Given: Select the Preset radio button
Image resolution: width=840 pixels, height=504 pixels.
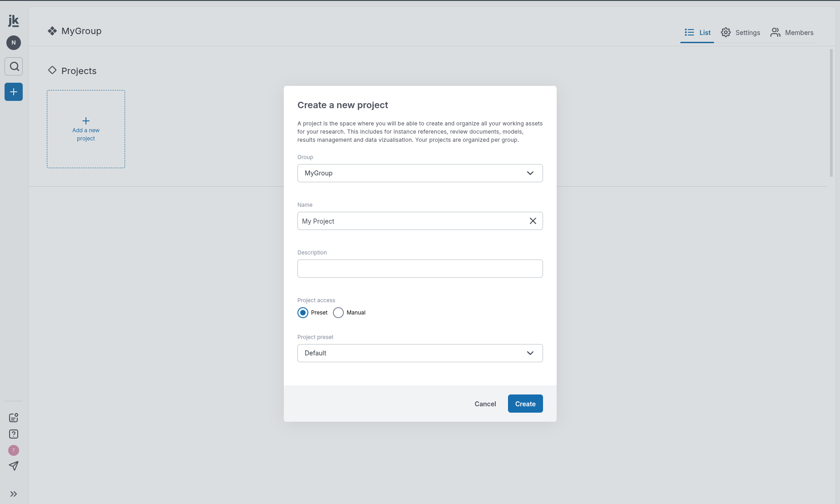Looking at the screenshot, I should click(x=303, y=313).
